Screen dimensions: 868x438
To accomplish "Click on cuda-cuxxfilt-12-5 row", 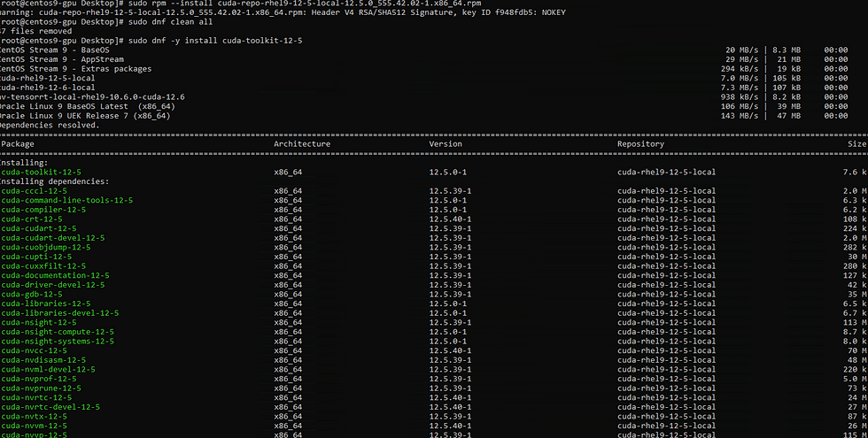I will click(x=433, y=266).
